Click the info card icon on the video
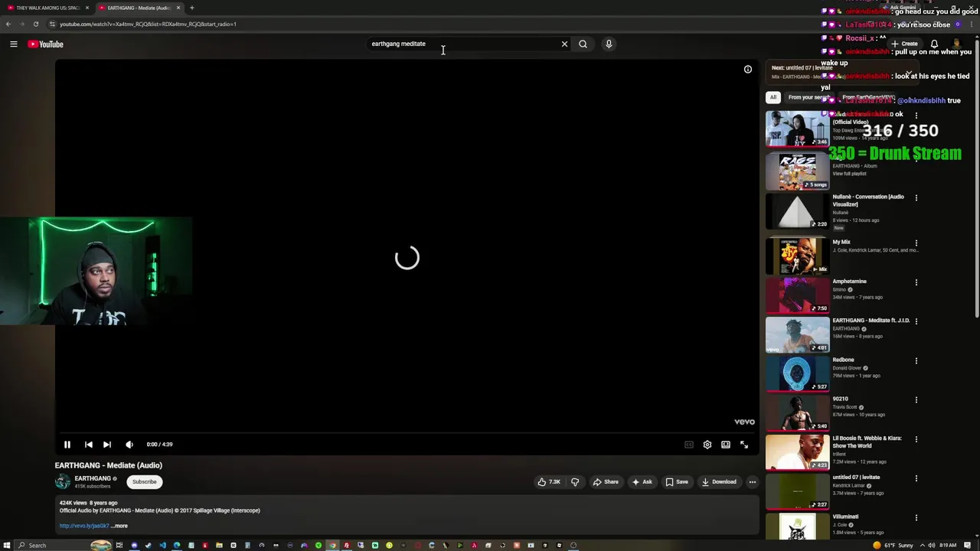 pos(748,69)
